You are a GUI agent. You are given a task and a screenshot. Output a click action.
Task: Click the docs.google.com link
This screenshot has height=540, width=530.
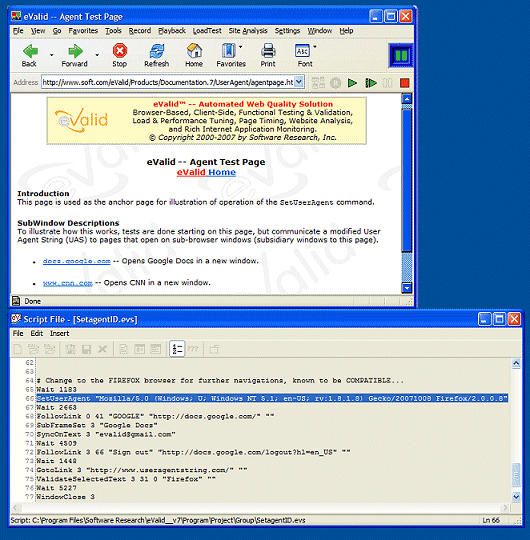pos(76,261)
